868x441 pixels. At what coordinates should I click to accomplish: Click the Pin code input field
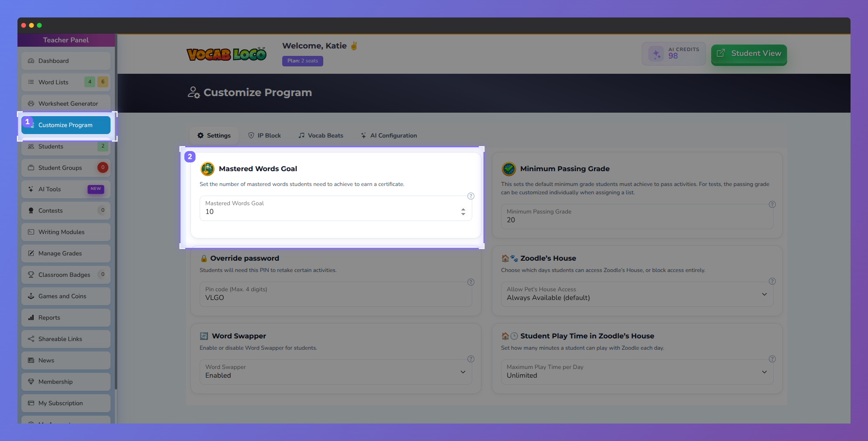point(335,294)
